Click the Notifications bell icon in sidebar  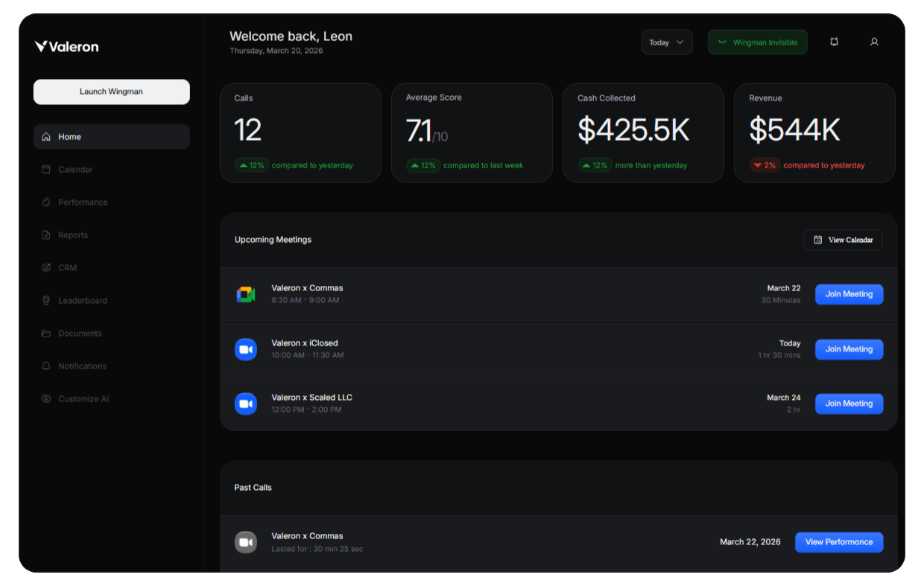tap(46, 366)
